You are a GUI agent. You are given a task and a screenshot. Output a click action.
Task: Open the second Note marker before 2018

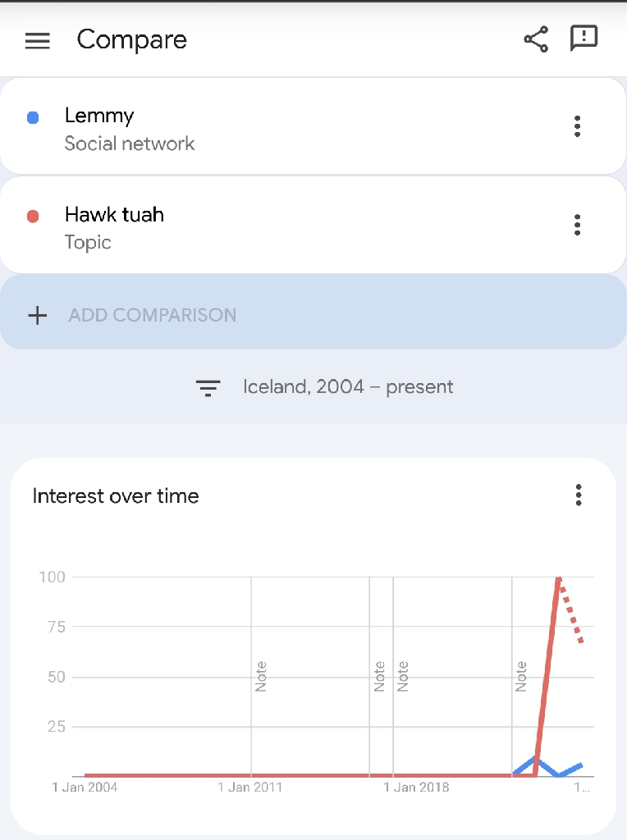pyautogui.click(x=402, y=676)
